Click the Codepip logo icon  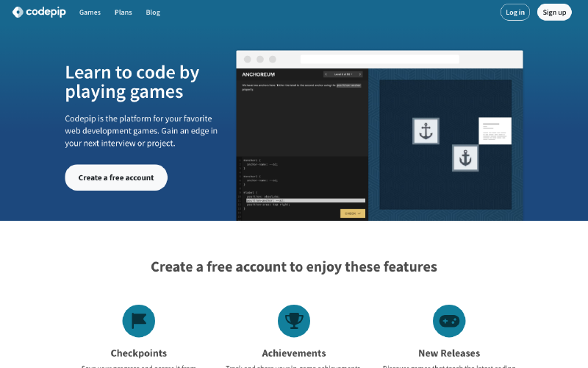(18, 12)
